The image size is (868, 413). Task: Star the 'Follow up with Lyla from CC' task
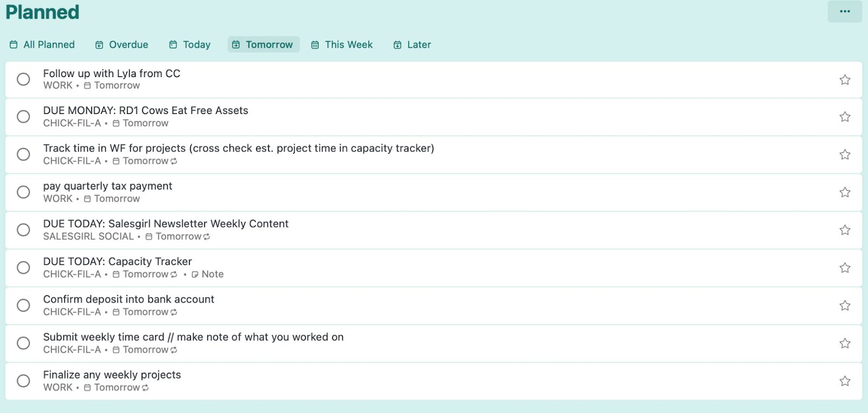pos(845,80)
